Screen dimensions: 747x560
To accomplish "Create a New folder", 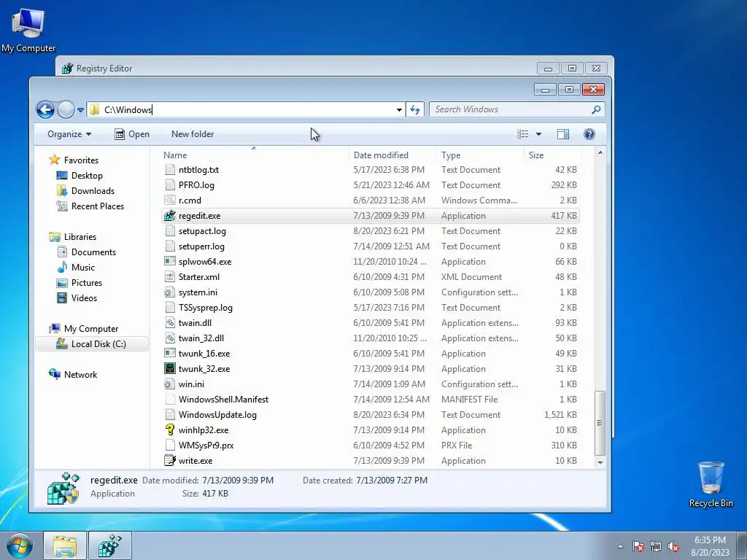I will pos(193,134).
